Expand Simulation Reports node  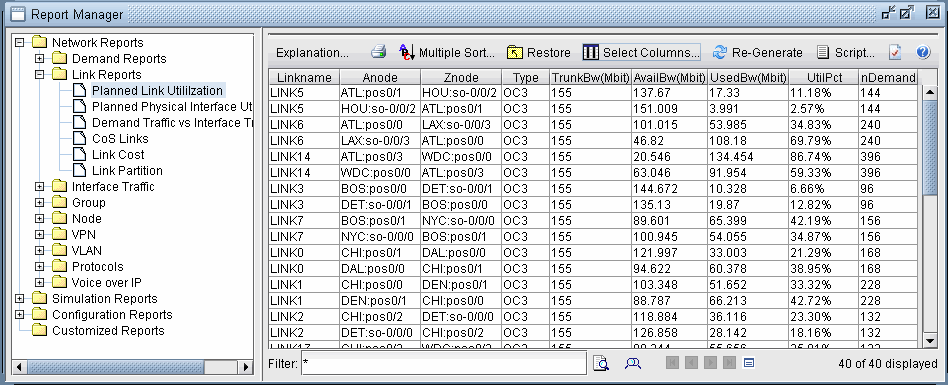pyautogui.click(x=19, y=299)
